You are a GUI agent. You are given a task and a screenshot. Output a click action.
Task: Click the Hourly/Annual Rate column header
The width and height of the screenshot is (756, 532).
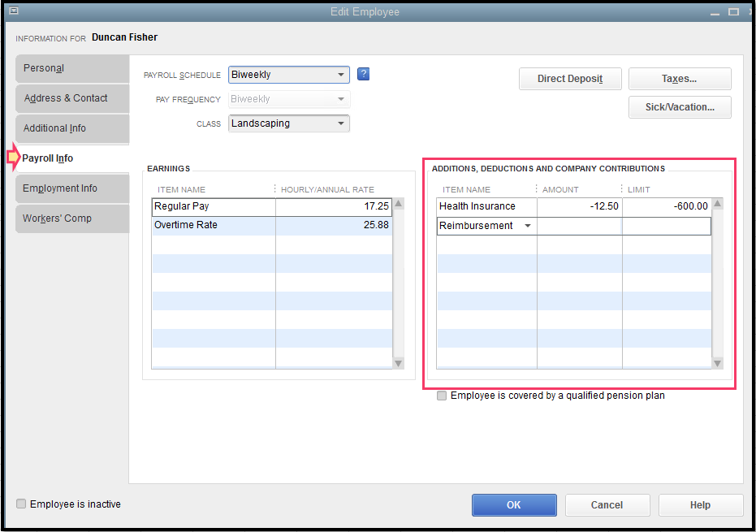coord(327,189)
